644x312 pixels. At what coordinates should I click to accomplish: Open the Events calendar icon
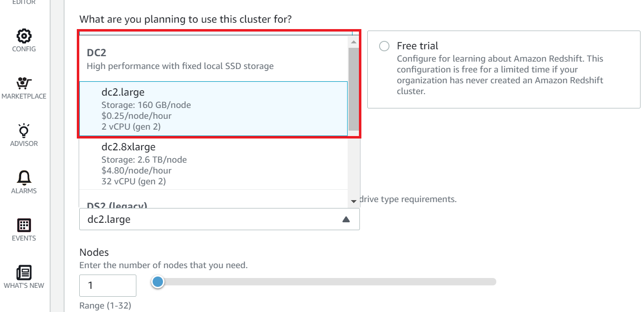[x=24, y=226]
